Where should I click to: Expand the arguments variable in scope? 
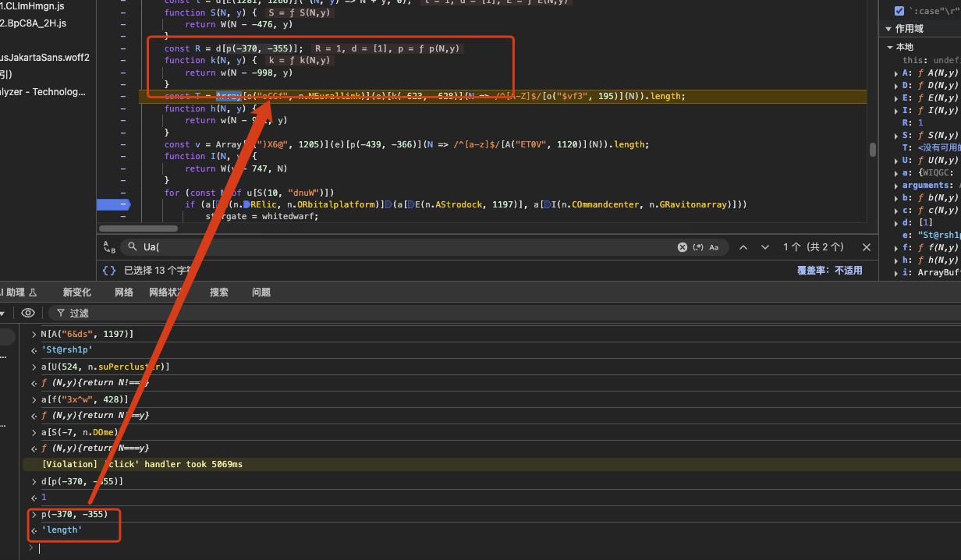[x=895, y=185]
